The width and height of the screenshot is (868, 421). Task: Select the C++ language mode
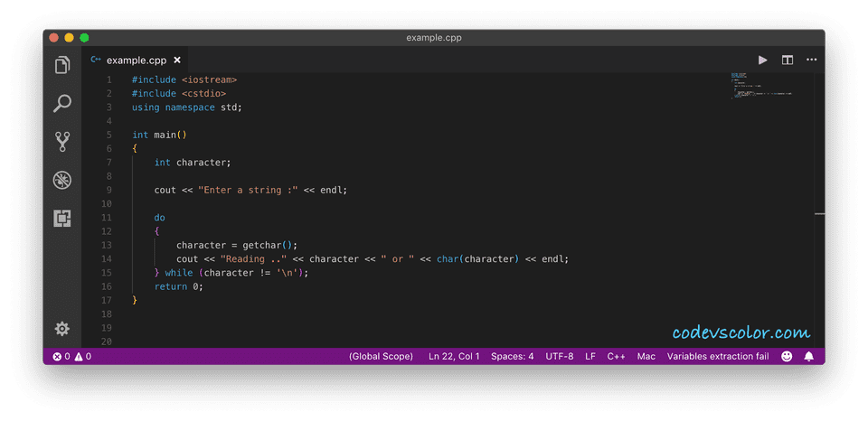pyautogui.click(x=616, y=356)
